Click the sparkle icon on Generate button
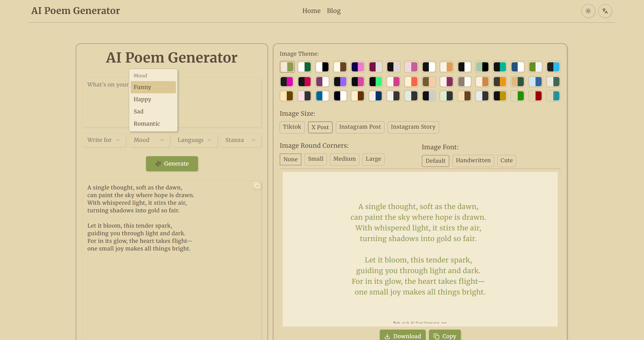The width and height of the screenshot is (644, 340). (x=158, y=164)
